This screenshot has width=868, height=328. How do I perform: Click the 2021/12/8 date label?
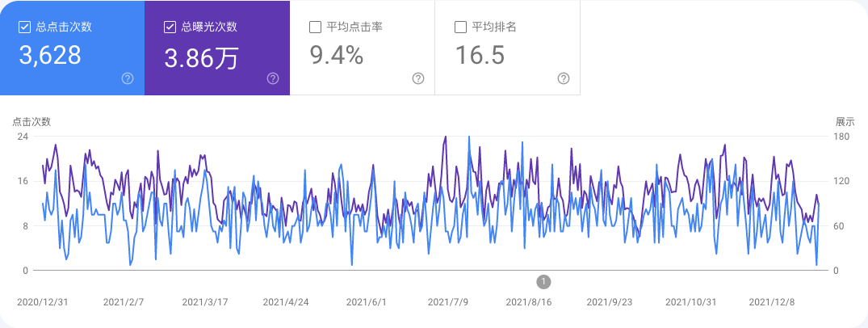pos(771,302)
